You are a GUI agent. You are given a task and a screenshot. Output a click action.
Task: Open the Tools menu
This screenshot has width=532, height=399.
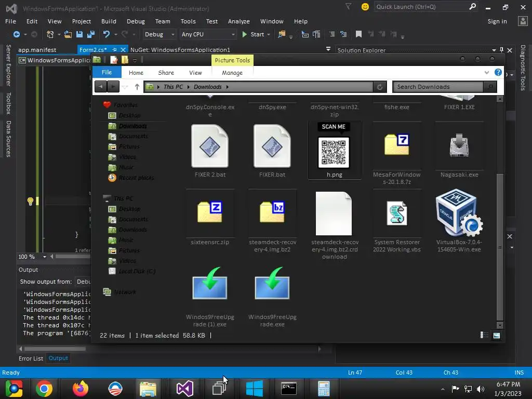188,21
